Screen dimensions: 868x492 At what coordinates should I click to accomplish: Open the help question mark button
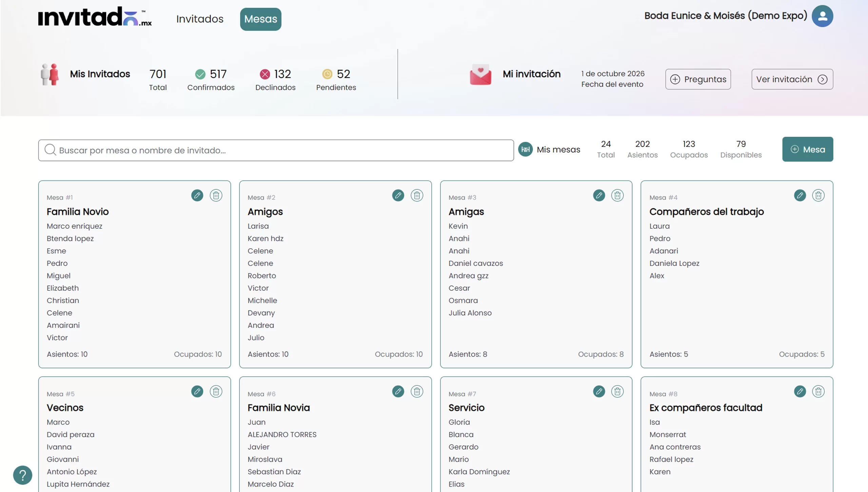[x=23, y=475]
